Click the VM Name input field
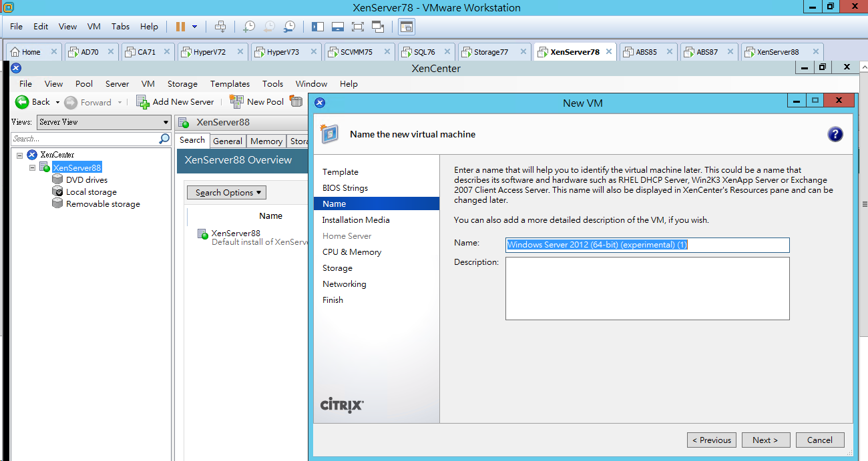Viewport: 868px width, 461px height. point(647,245)
